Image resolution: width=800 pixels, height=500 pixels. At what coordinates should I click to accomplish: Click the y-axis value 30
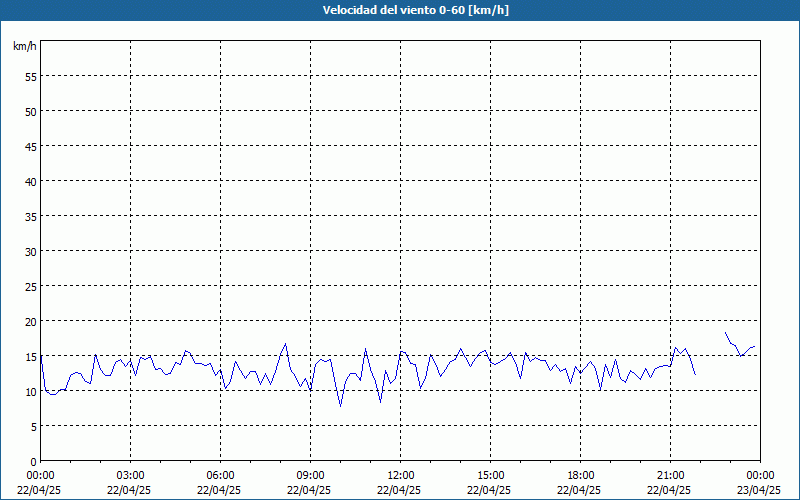click(31, 252)
